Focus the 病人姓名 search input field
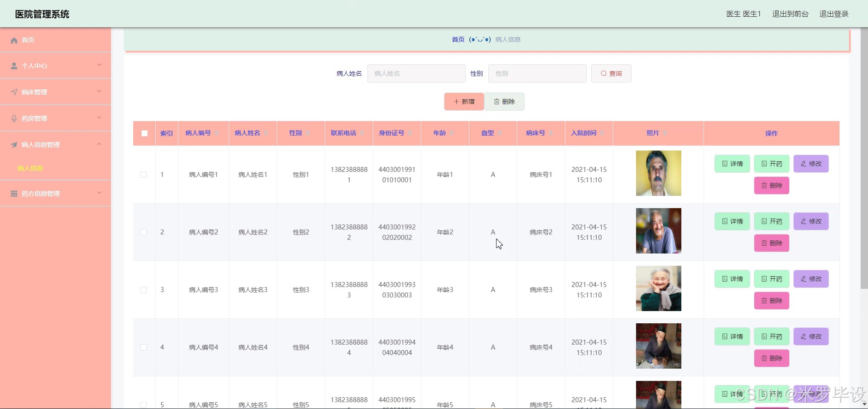This screenshot has width=868, height=409. pyautogui.click(x=416, y=73)
